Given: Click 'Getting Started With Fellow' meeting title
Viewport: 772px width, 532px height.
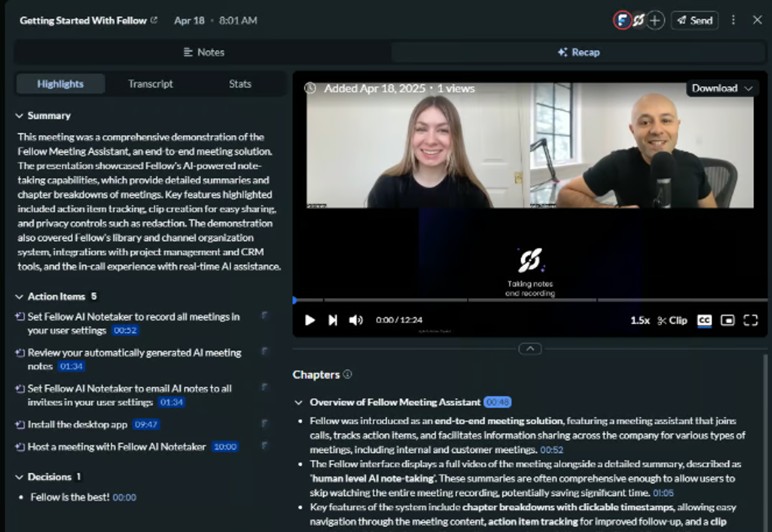Looking at the screenshot, I should [x=83, y=20].
